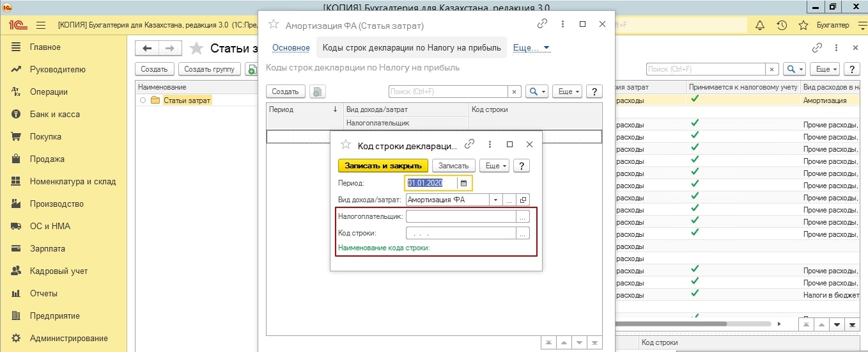
Task: Click the notifications bell icon
Action: [760, 26]
